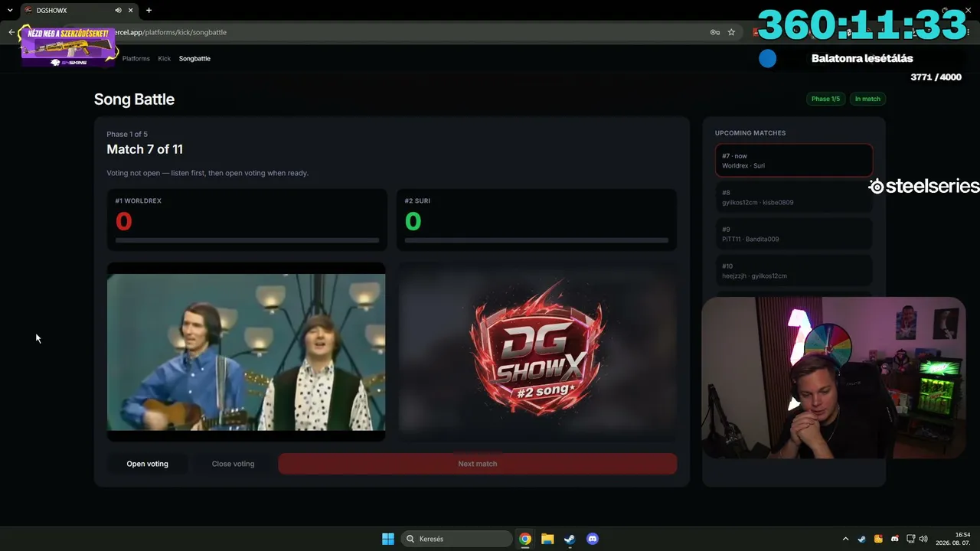Open Steam from the taskbar

(570, 539)
